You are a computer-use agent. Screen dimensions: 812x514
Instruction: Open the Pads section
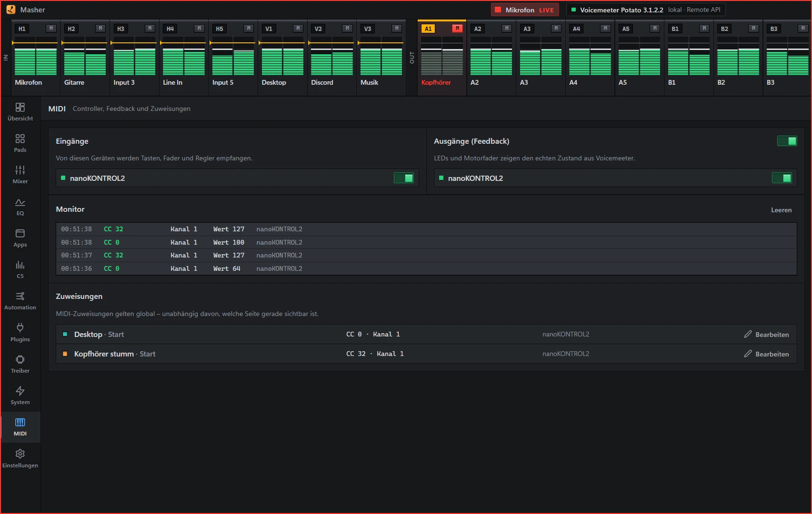coord(20,143)
